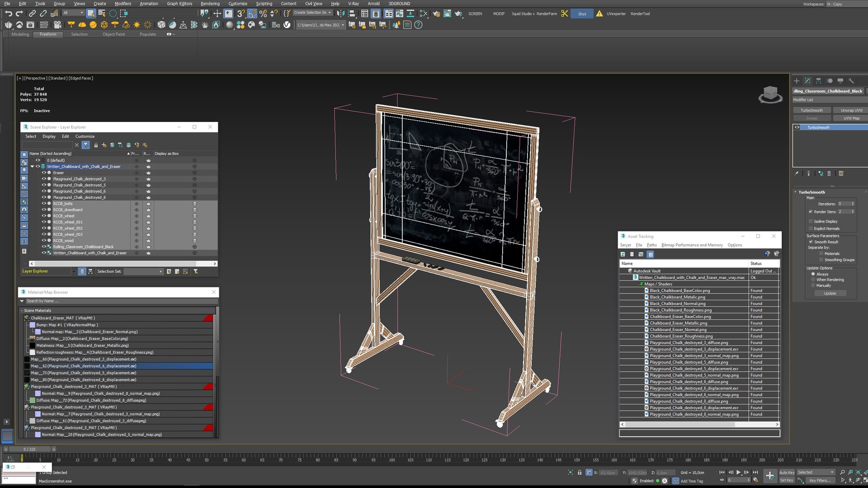The width and height of the screenshot is (868, 488).
Task: Open the Selected key filter dropdown
Action: click(816, 472)
